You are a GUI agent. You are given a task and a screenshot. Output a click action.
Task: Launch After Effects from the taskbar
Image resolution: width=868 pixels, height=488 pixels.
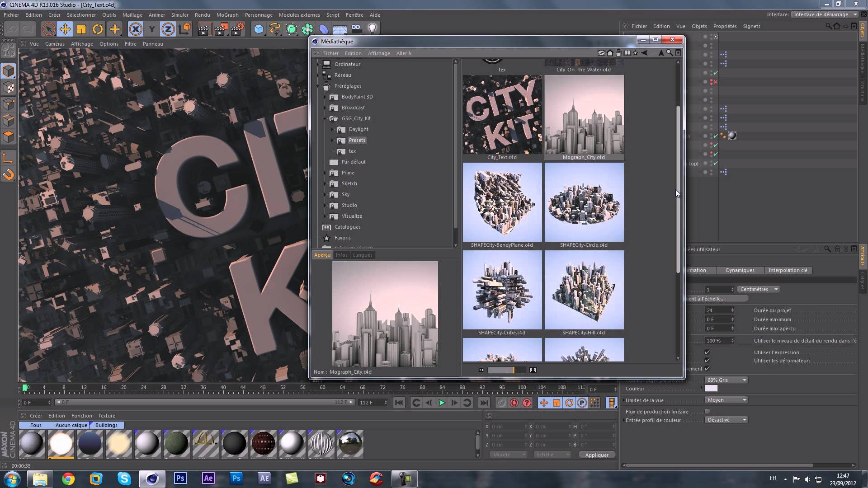208,478
